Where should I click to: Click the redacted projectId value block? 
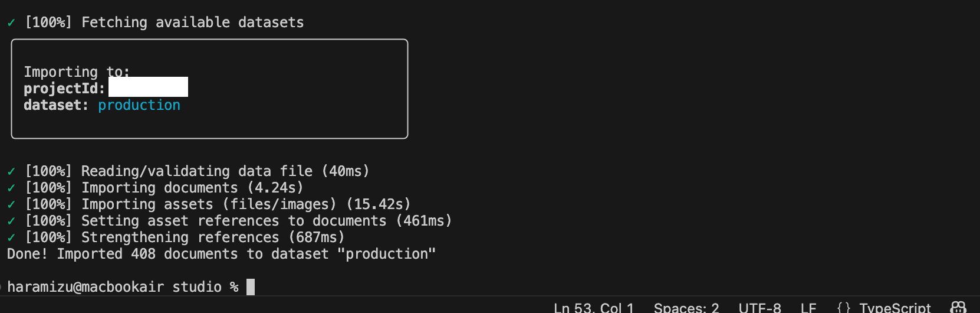(x=148, y=87)
